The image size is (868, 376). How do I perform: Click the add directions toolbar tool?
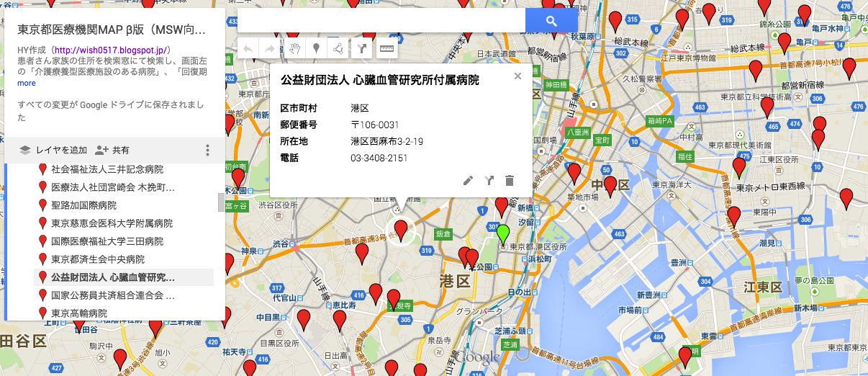pyautogui.click(x=361, y=48)
